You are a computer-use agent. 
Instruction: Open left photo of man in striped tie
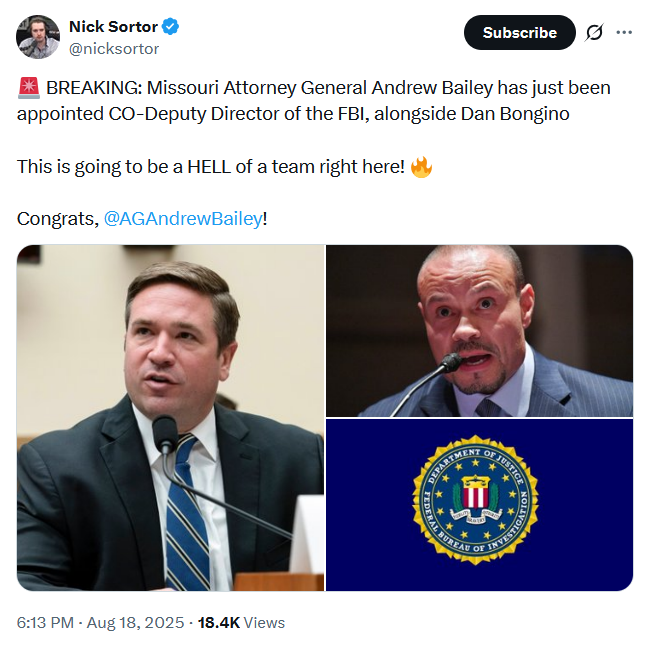[x=170, y=417]
